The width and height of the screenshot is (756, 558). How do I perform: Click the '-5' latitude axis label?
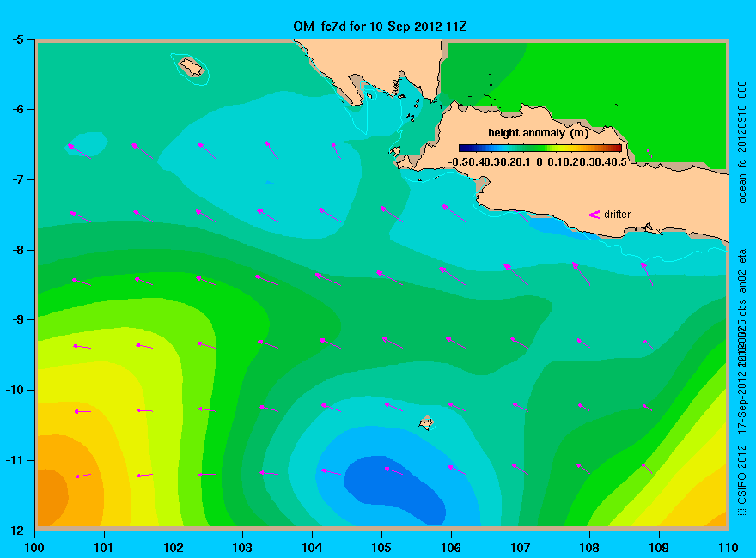pyautogui.click(x=17, y=40)
